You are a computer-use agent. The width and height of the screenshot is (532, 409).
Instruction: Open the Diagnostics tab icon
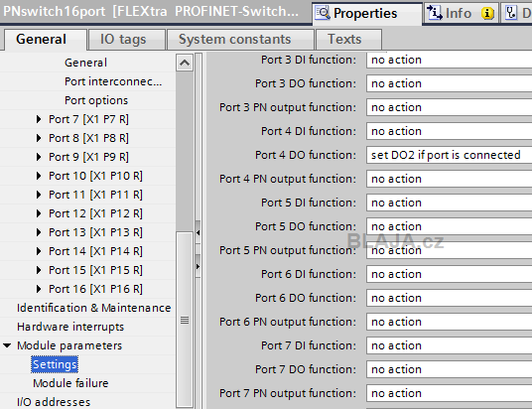click(x=511, y=13)
